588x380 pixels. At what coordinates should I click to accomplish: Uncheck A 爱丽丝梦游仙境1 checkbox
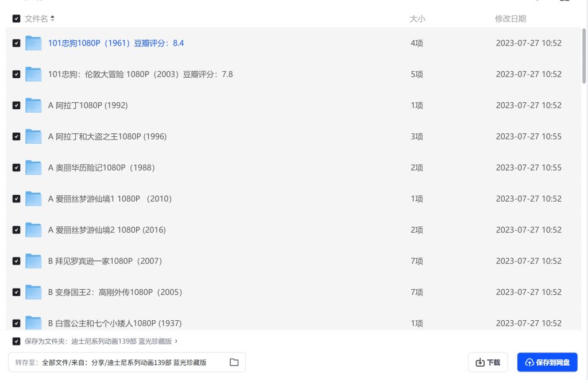pos(16,199)
